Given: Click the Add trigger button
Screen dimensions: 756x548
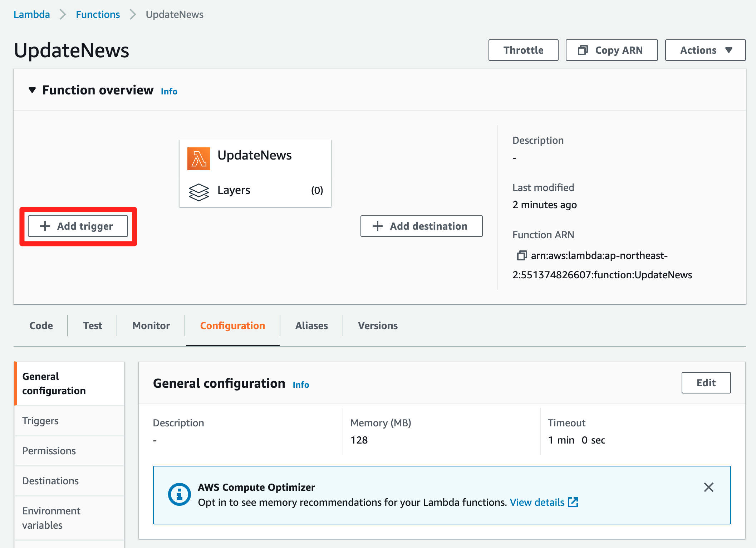Looking at the screenshot, I should coord(78,226).
